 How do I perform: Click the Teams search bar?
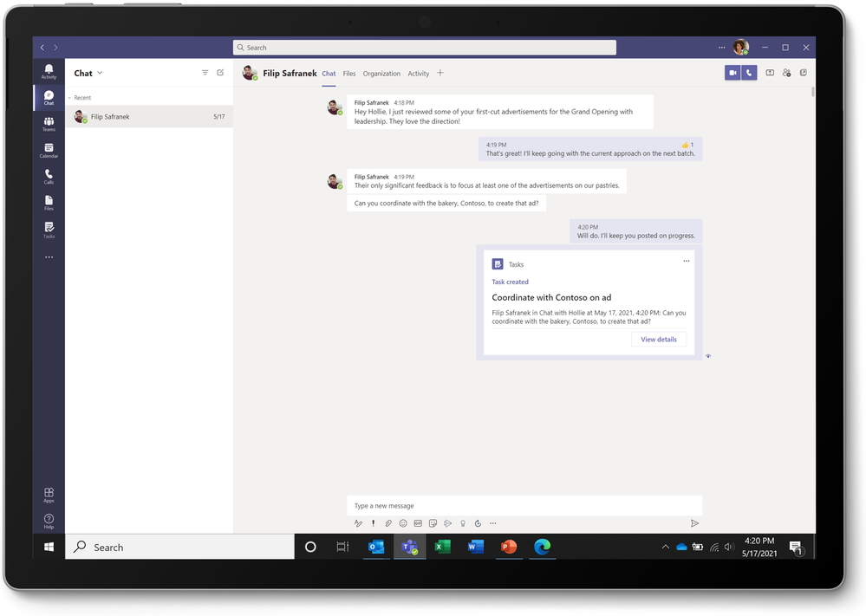click(x=424, y=48)
